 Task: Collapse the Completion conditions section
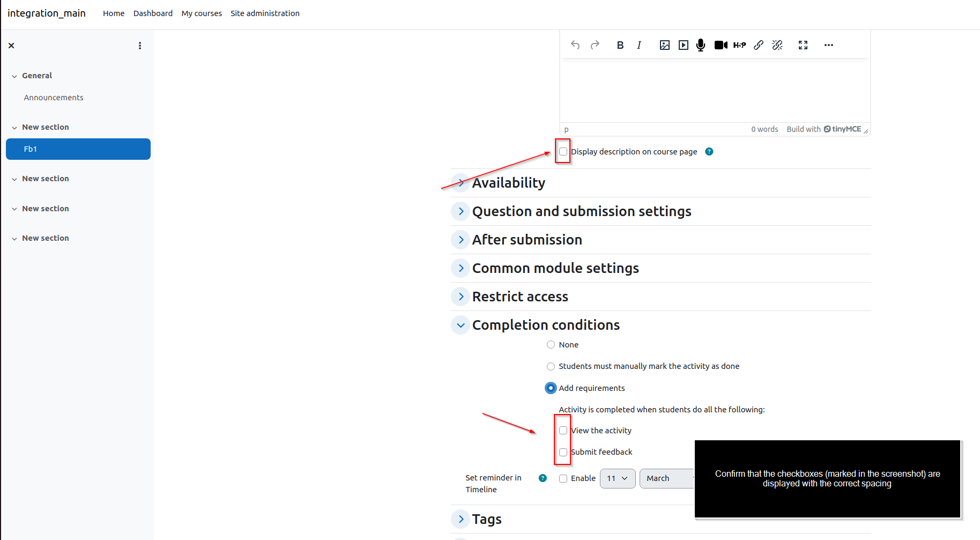pyautogui.click(x=461, y=325)
